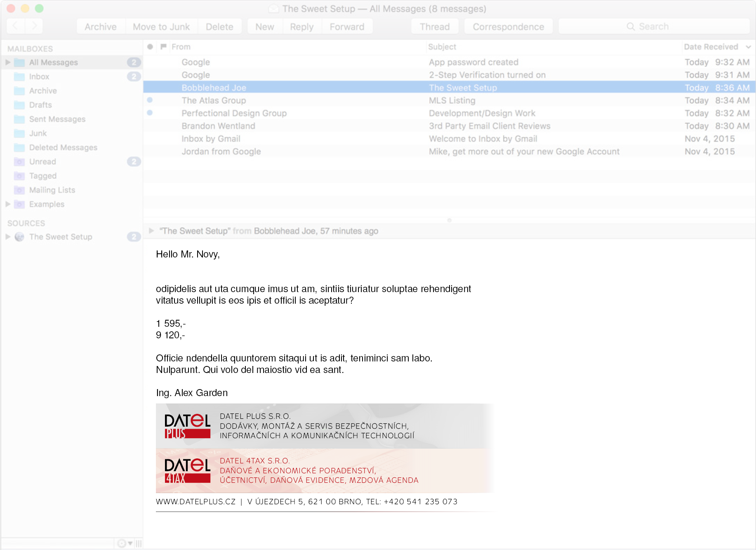The image size is (756, 550).
Task: Open Welcome to Inbox by Gmail message
Action: coord(449,139)
